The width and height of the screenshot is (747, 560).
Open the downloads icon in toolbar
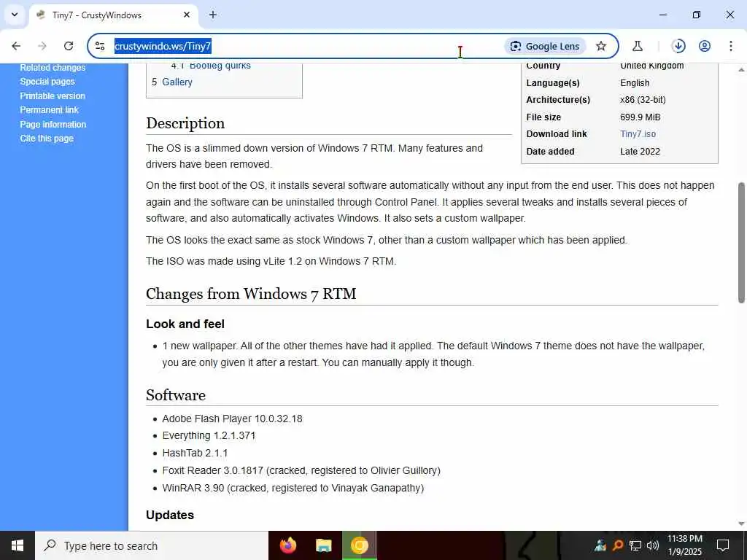[x=678, y=46]
